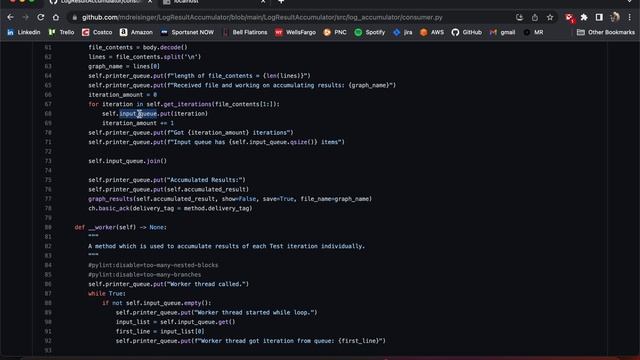Click the too-many-nested-blocks pylint comment

(153, 265)
